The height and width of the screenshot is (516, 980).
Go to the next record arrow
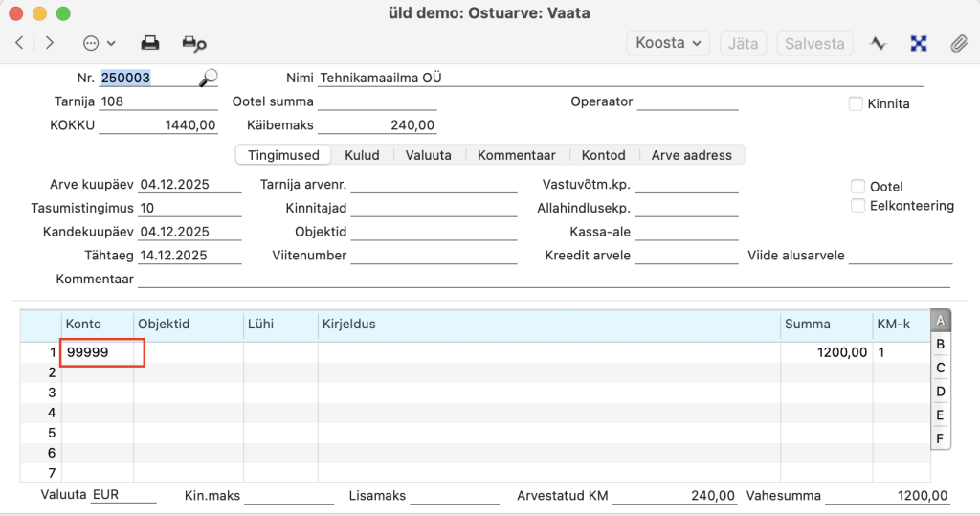click(50, 43)
